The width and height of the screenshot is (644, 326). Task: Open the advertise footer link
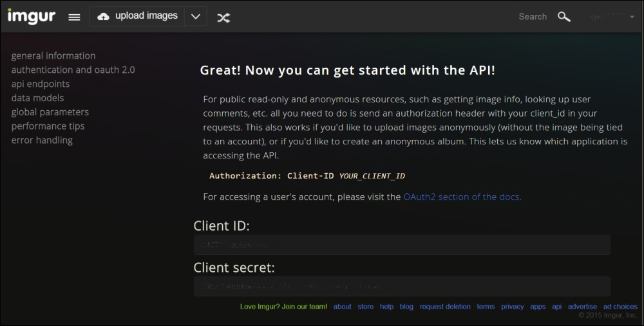click(x=582, y=307)
